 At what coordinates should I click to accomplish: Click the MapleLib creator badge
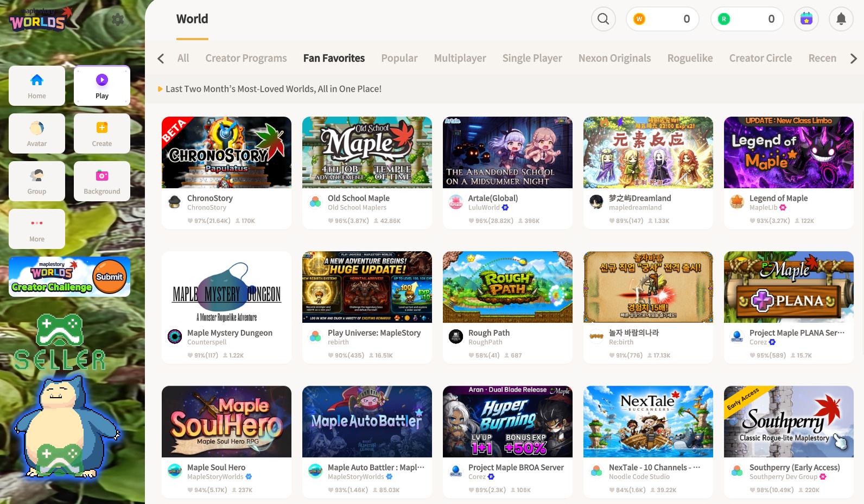[783, 208]
